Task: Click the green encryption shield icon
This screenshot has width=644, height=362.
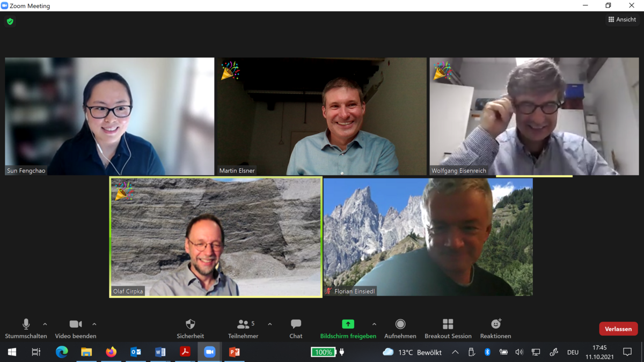Action: coord(10,21)
